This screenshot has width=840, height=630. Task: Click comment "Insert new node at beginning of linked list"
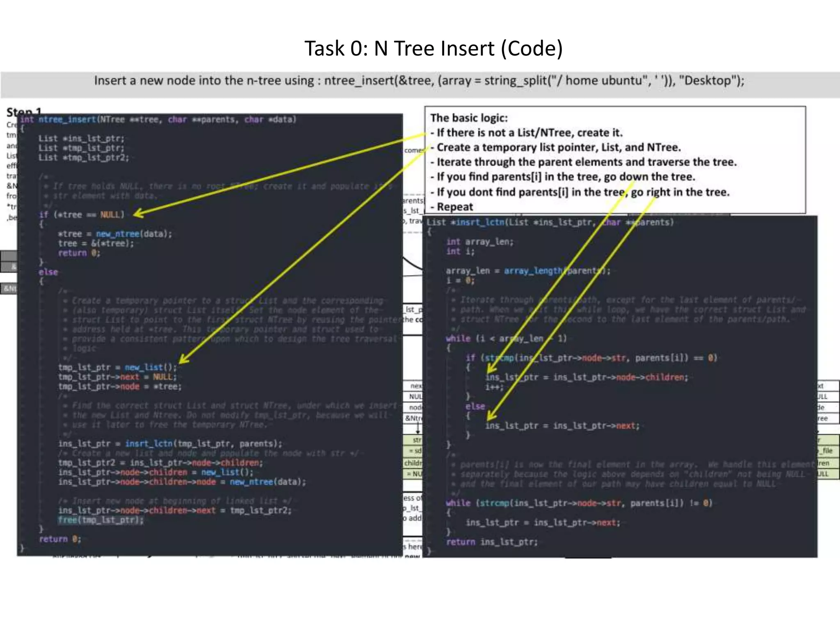[x=175, y=501]
